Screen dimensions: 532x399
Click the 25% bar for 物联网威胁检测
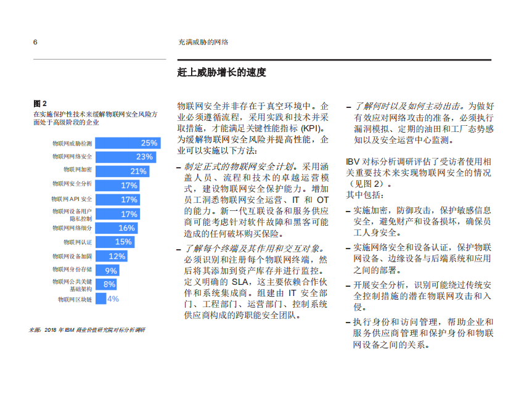(129, 143)
